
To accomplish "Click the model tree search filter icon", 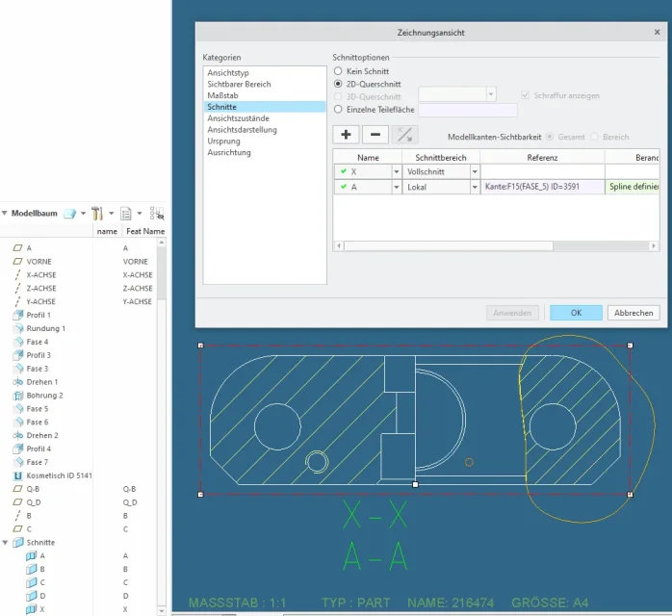I will (x=157, y=214).
